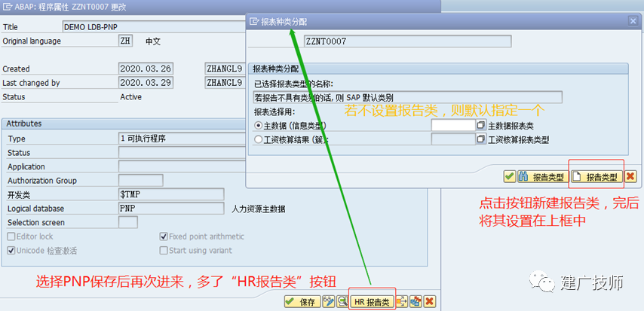Click the blank-page 报告类型 create button
Image resolution: width=644 pixels, height=311 pixels.
(596, 177)
